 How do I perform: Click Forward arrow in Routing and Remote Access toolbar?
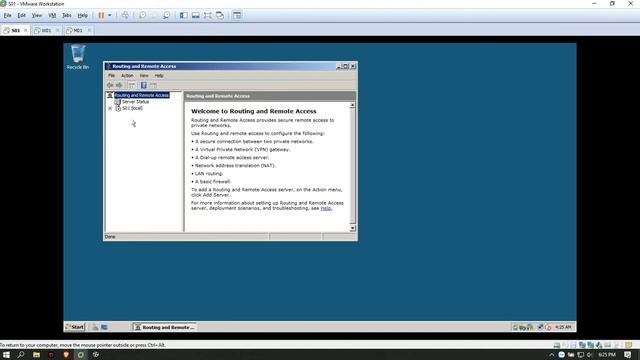click(x=119, y=85)
